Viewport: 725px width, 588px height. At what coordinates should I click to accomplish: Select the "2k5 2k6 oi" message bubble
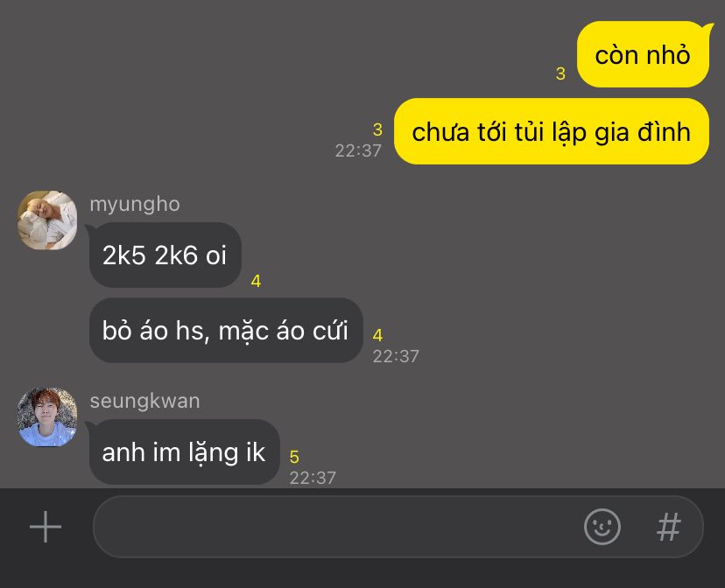tap(165, 255)
